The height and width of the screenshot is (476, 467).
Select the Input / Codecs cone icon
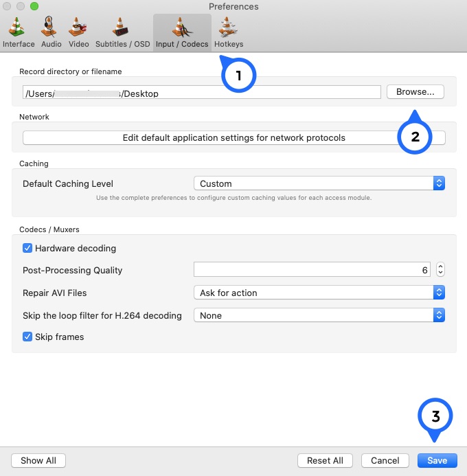(x=182, y=27)
